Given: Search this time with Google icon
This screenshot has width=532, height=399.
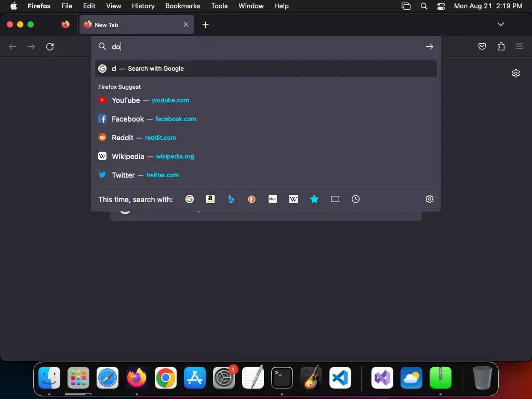Looking at the screenshot, I should click(190, 199).
